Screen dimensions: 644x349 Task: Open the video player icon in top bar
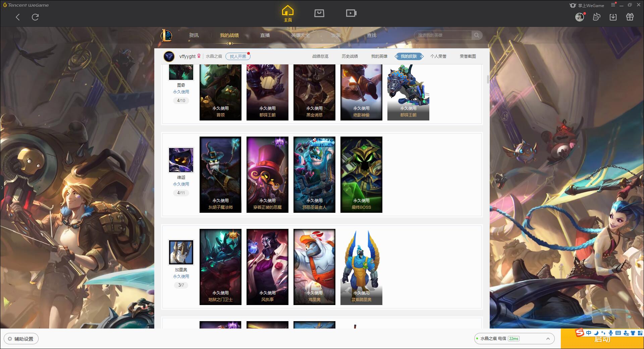[351, 13]
